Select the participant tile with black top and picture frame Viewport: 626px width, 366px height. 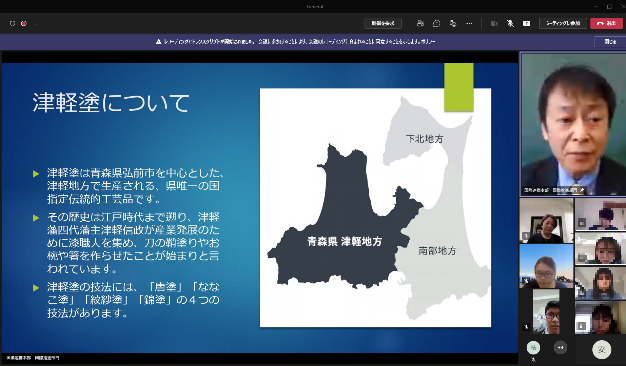[x=546, y=221]
